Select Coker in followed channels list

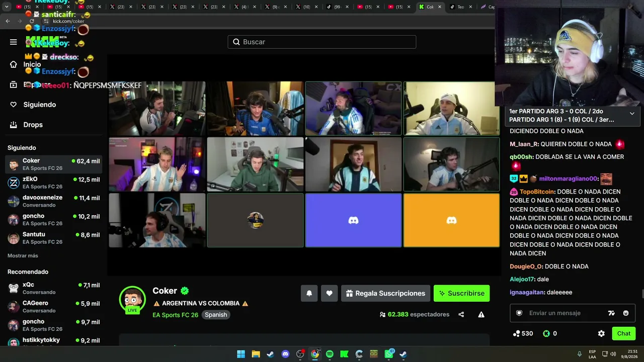tap(53, 164)
